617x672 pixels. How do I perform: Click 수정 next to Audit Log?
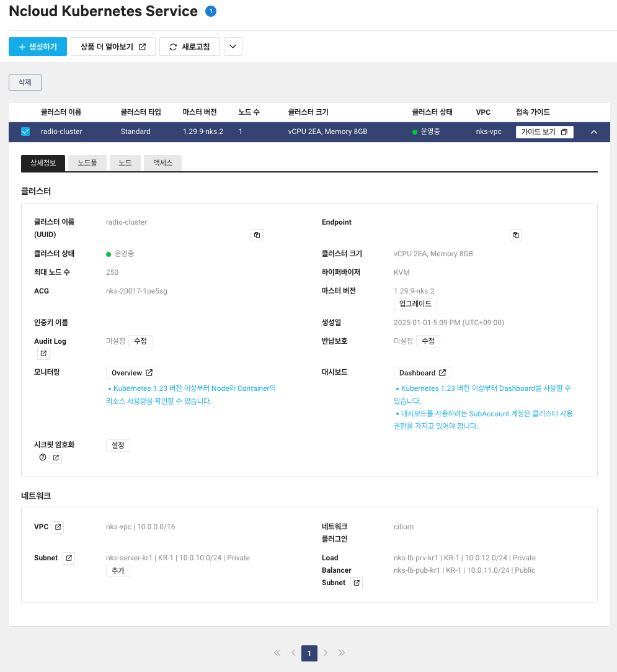pos(140,341)
